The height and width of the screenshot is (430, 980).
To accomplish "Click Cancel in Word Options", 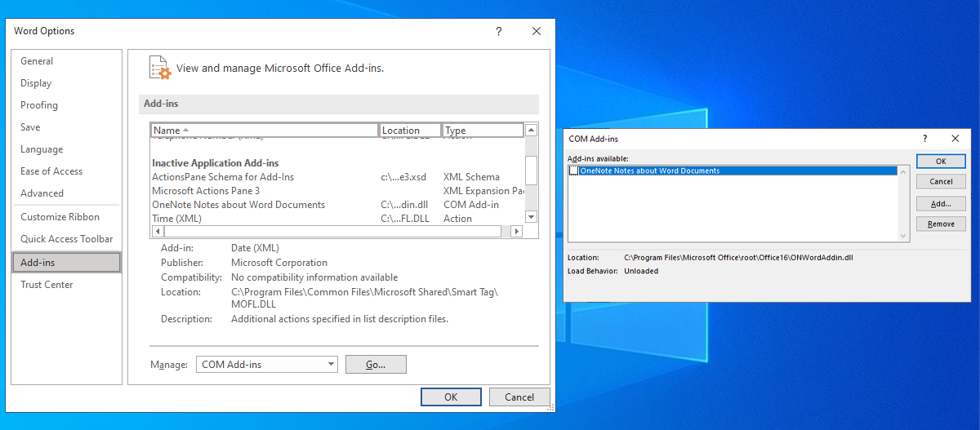I will coord(519,397).
